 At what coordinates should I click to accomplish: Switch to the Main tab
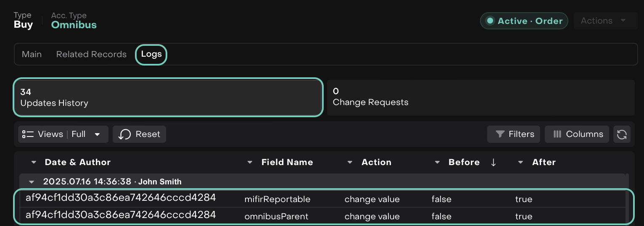(32, 55)
